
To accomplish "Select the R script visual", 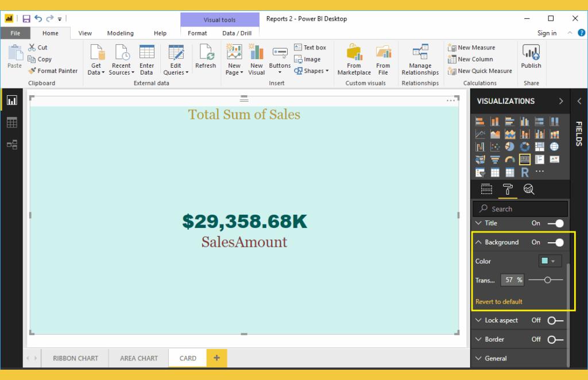I will (524, 172).
